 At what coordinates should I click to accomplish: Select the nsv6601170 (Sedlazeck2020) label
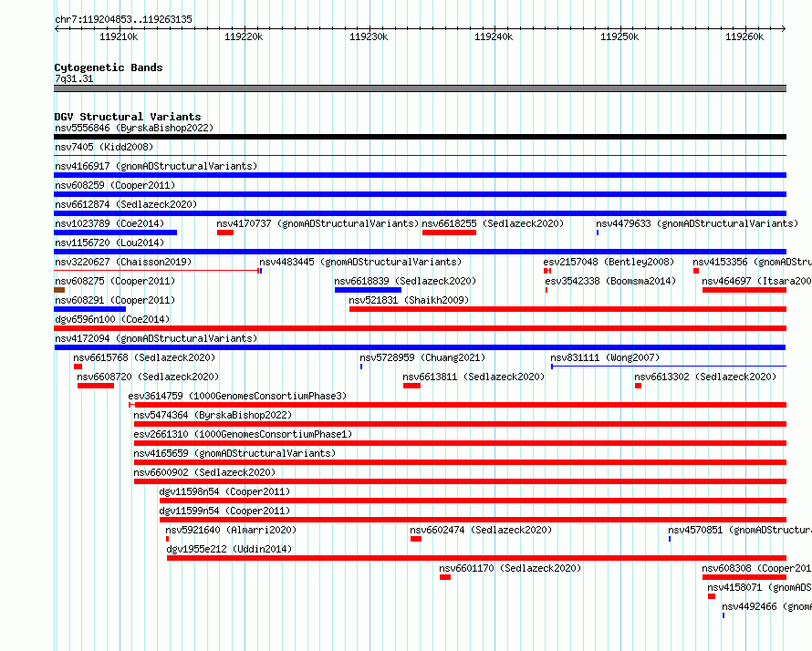click(510, 568)
